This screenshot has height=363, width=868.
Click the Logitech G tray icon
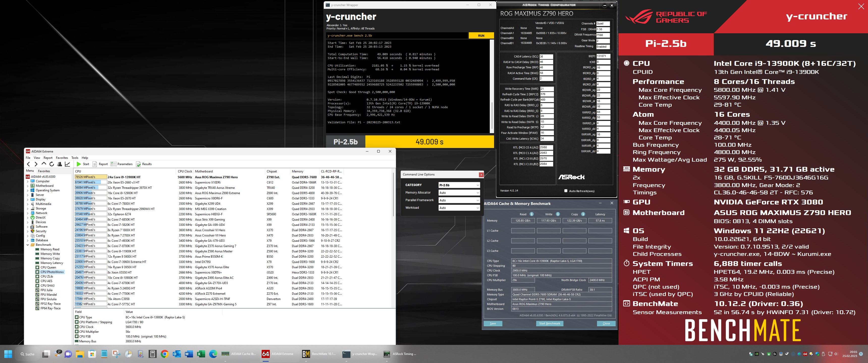pos(775,354)
